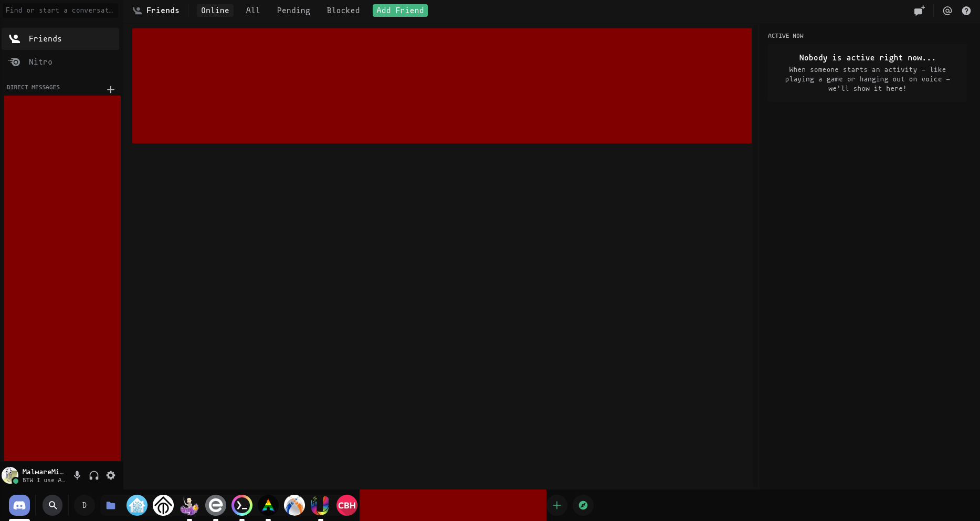Select the Friends sidebar entry

pos(45,38)
